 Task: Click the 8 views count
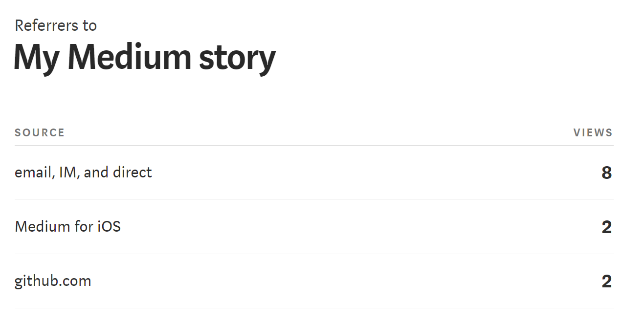(x=607, y=173)
